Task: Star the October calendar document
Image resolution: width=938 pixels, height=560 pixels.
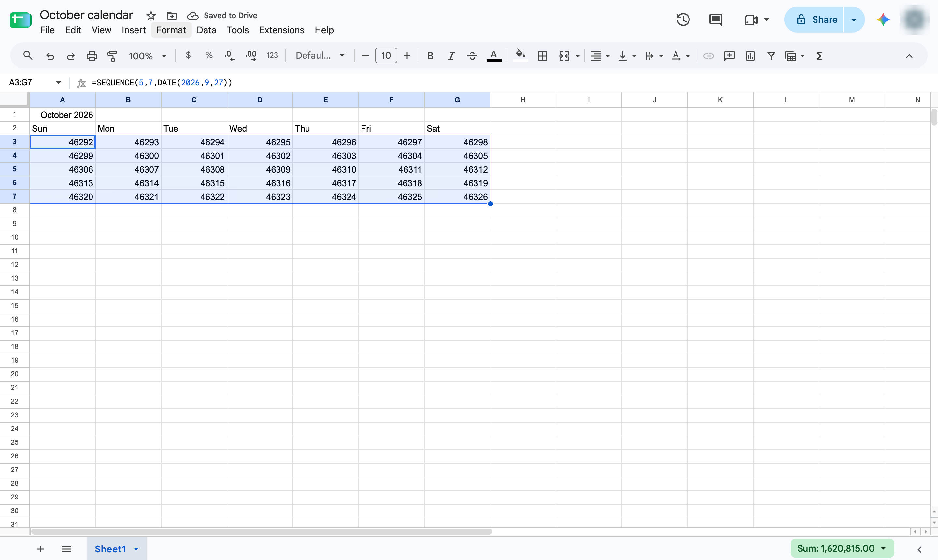Action: pyautogui.click(x=151, y=16)
